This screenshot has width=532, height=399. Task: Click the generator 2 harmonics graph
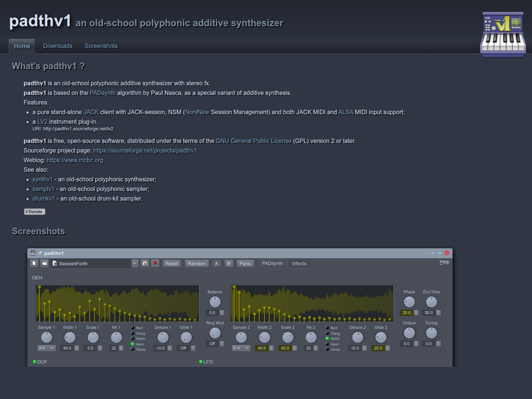(312, 303)
